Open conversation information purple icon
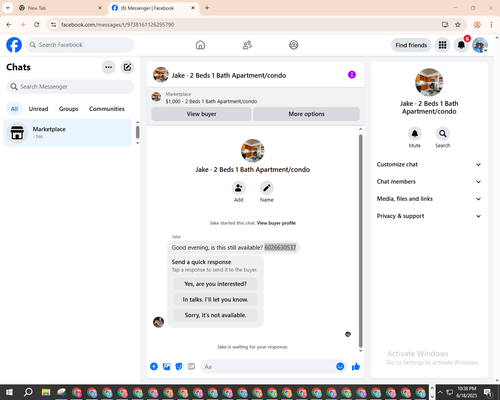This screenshot has height=400, width=500. point(352,75)
